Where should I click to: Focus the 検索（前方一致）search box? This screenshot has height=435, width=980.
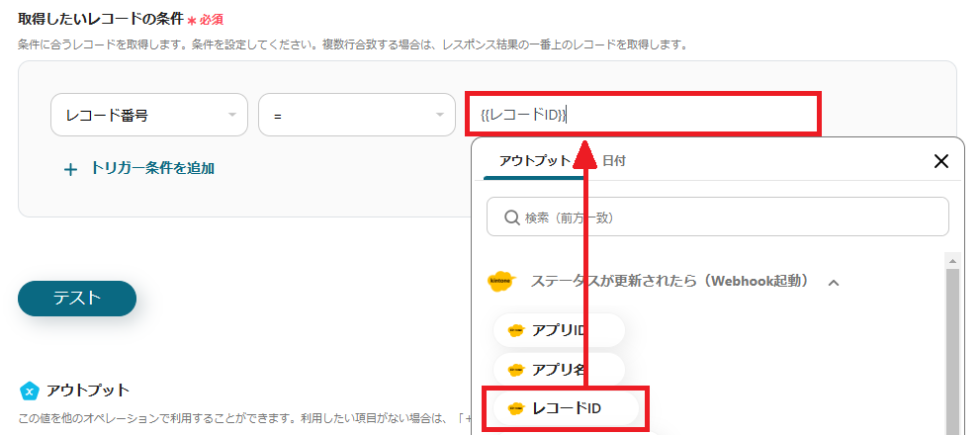click(x=718, y=217)
